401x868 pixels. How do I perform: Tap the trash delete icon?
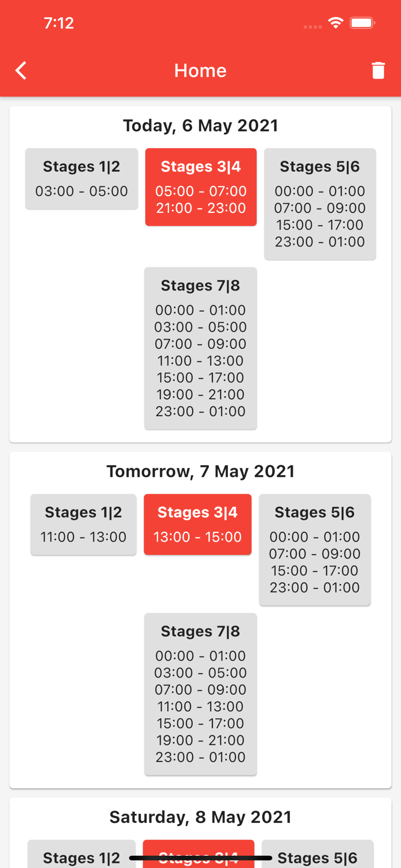[378, 70]
